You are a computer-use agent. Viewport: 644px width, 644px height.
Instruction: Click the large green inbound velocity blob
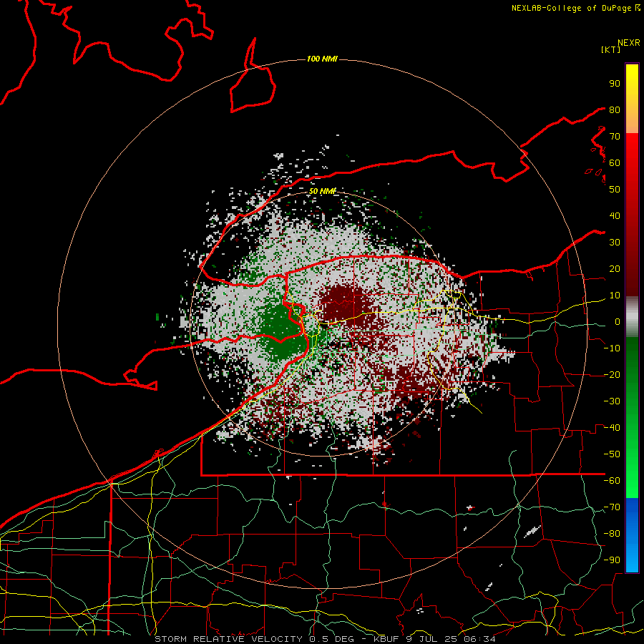point(283,333)
